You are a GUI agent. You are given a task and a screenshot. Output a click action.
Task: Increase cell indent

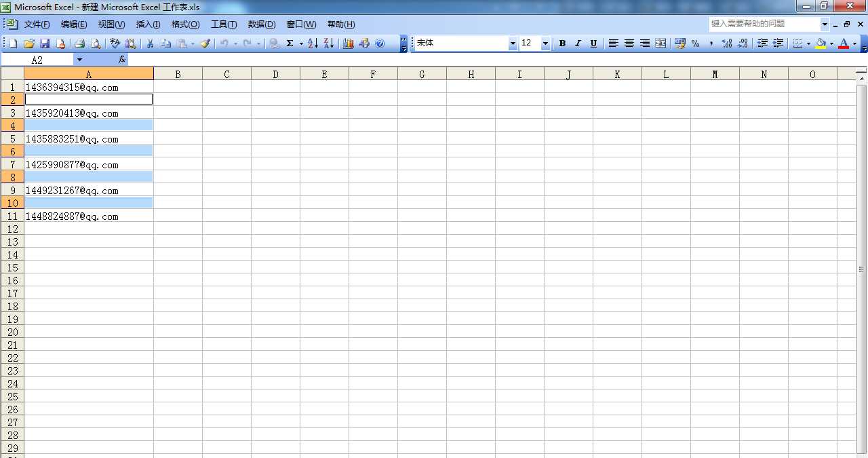pyautogui.click(x=778, y=43)
